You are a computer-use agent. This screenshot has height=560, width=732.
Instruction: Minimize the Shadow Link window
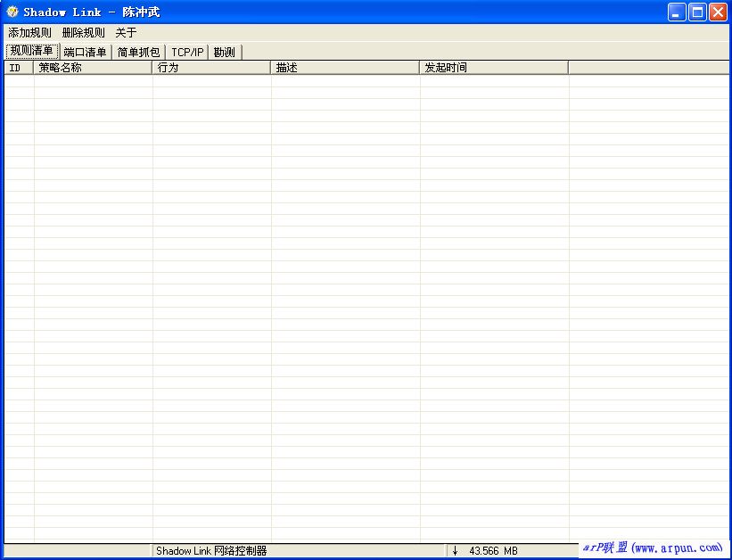click(x=678, y=12)
